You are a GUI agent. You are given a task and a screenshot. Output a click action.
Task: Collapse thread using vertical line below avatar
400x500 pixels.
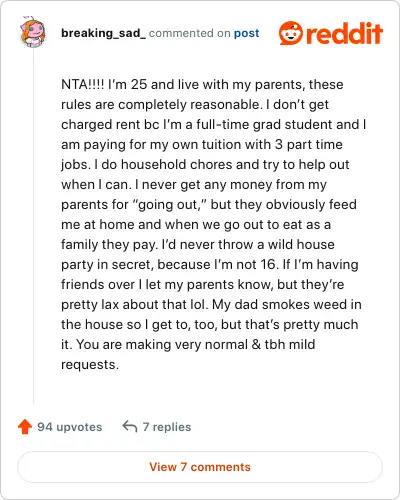pos(33,227)
